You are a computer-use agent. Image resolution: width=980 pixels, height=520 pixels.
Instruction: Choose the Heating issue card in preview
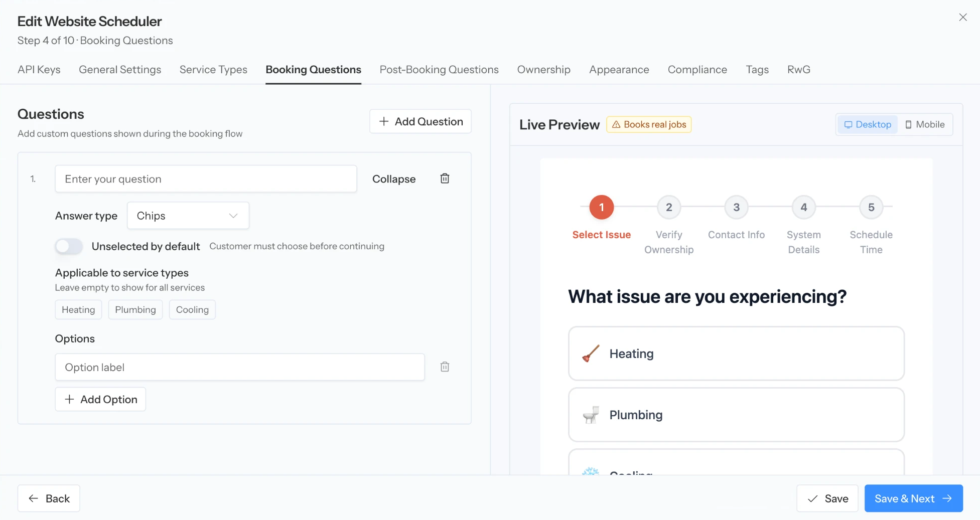pyautogui.click(x=736, y=354)
